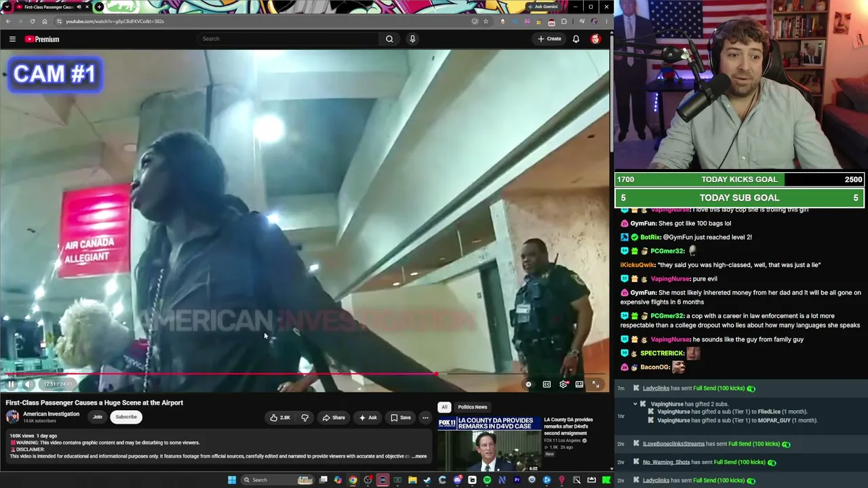Click BaconOG username in chat

(x=654, y=367)
